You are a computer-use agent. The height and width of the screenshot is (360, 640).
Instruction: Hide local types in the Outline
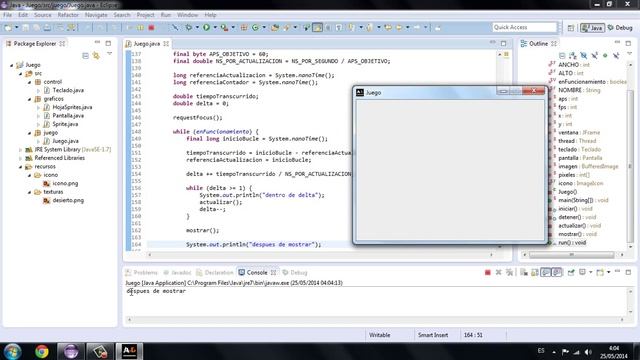(x=616, y=55)
